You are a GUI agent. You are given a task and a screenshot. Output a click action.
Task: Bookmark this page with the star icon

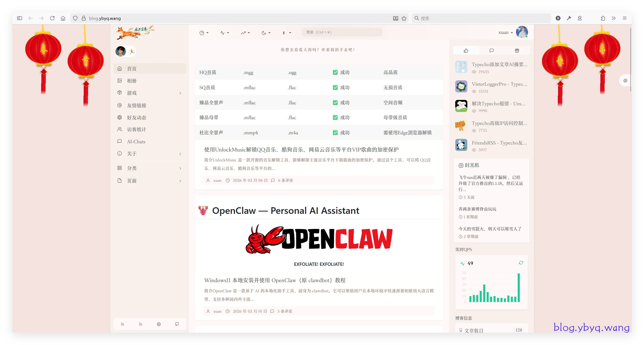tap(404, 18)
